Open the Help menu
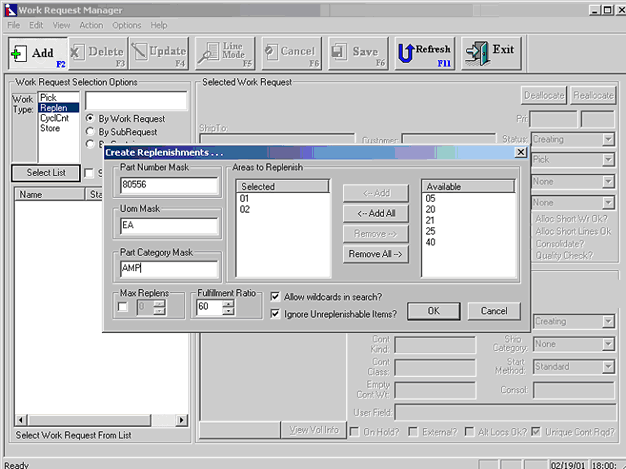Image resolution: width=626 pixels, height=469 pixels. point(158,25)
